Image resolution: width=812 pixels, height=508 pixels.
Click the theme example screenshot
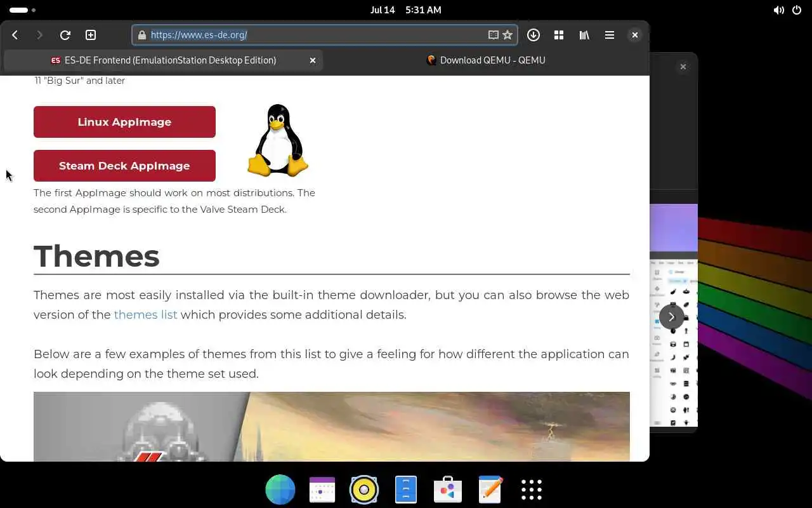pyautogui.click(x=332, y=427)
